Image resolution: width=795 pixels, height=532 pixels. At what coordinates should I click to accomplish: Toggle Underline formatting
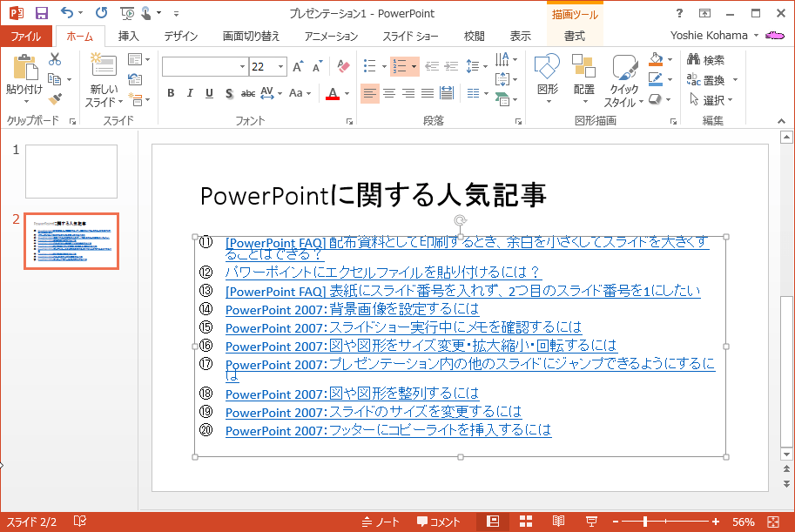(x=209, y=93)
